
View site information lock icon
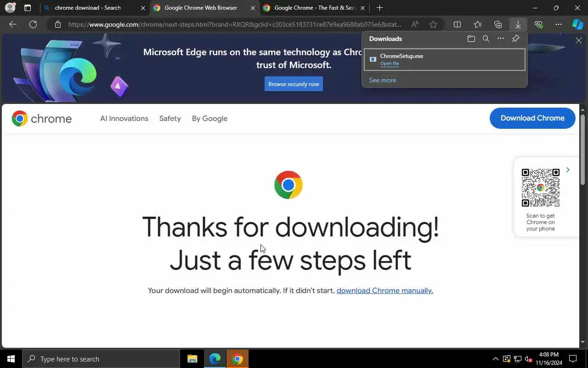[x=58, y=24]
